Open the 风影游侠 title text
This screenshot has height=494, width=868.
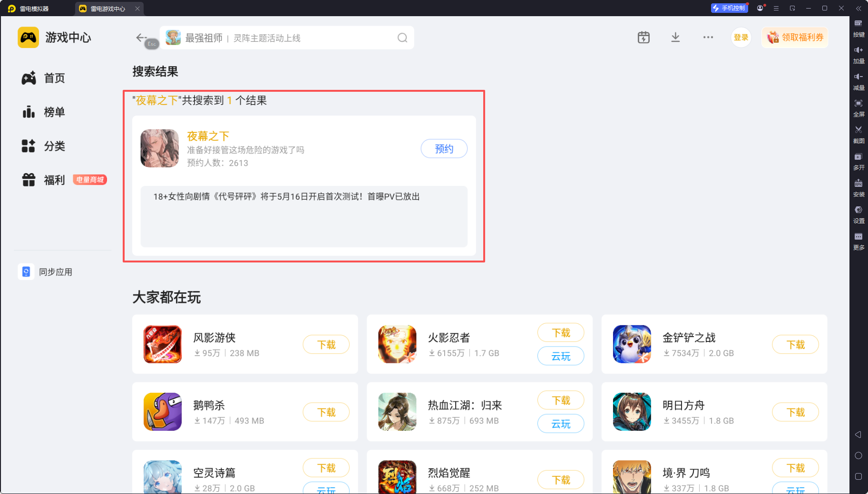pyautogui.click(x=215, y=338)
